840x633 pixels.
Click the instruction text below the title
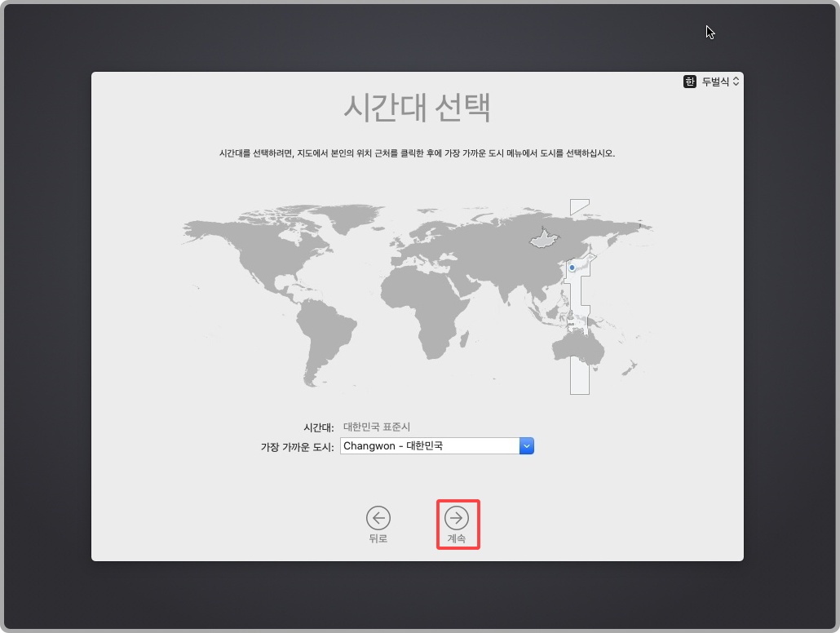point(418,154)
